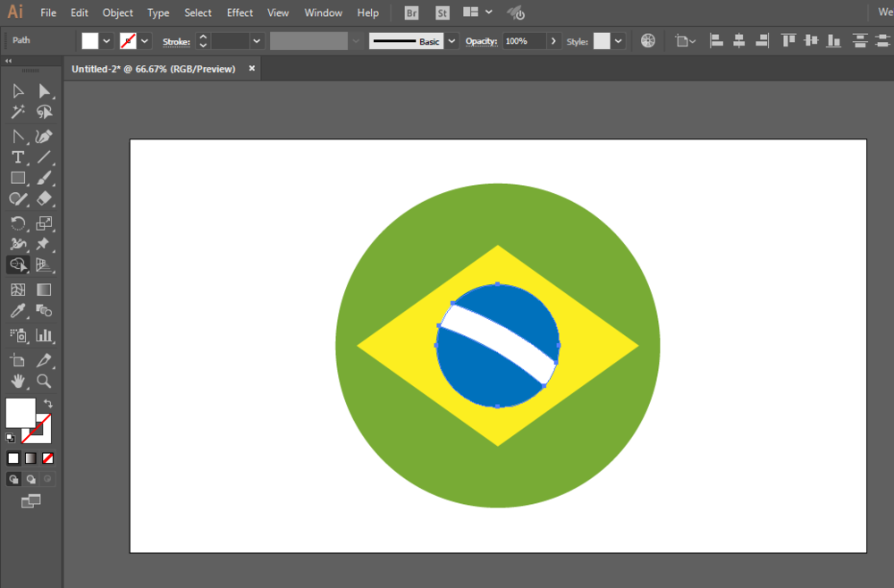This screenshot has height=588, width=894.
Task: Select the Selection tool (hollow arrow)
Action: tap(18, 91)
